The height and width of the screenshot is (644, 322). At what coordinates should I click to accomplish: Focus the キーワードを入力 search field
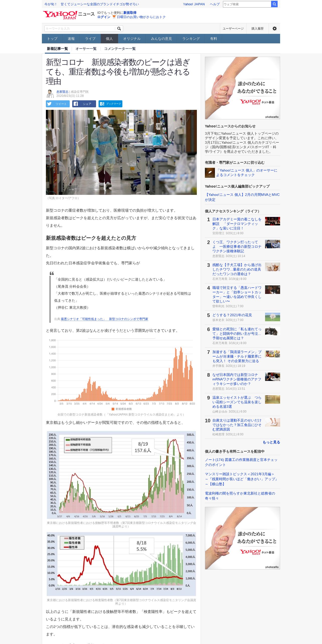pos(80,29)
